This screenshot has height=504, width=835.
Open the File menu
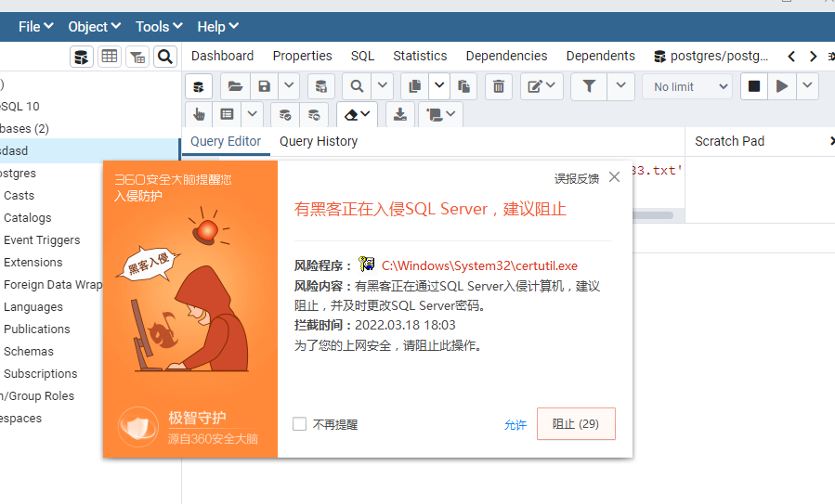pyautogui.click(x=35, y=27)
